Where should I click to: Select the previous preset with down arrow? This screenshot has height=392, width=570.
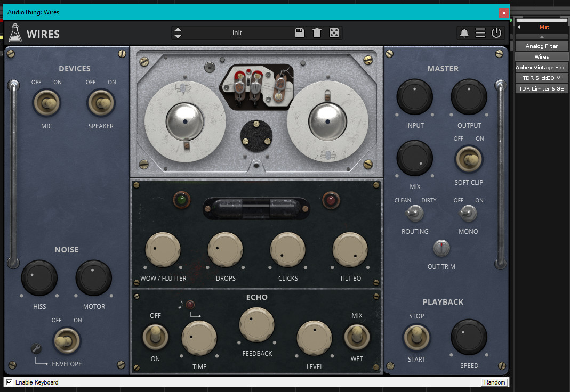[x=178, y=36]
